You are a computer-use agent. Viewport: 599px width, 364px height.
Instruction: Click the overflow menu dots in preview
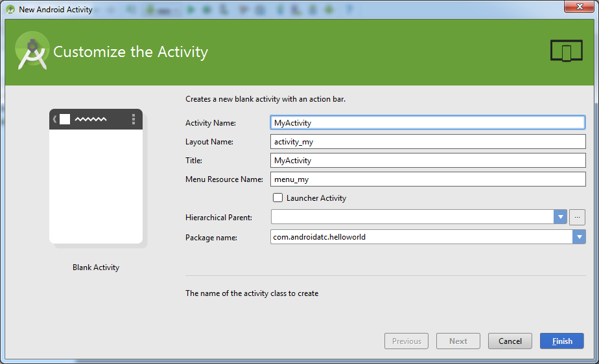[x=134, y=119]
